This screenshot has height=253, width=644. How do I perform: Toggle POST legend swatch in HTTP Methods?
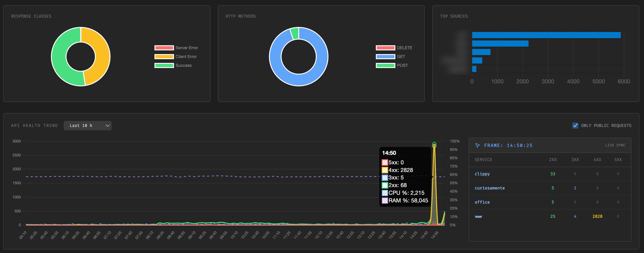(x=385, y=65)
